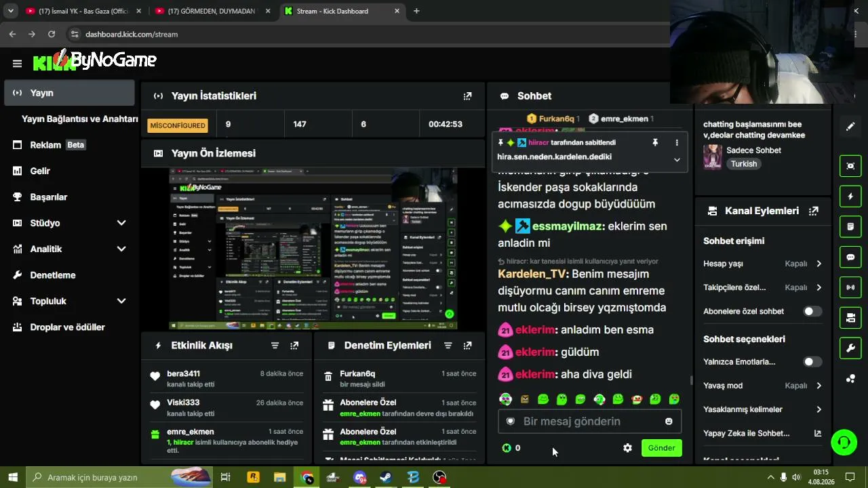The width and height of the screenshot is (868, 488).
Task: Open Yasaklanmış kelimeler settings
Action: pos(762,409)
